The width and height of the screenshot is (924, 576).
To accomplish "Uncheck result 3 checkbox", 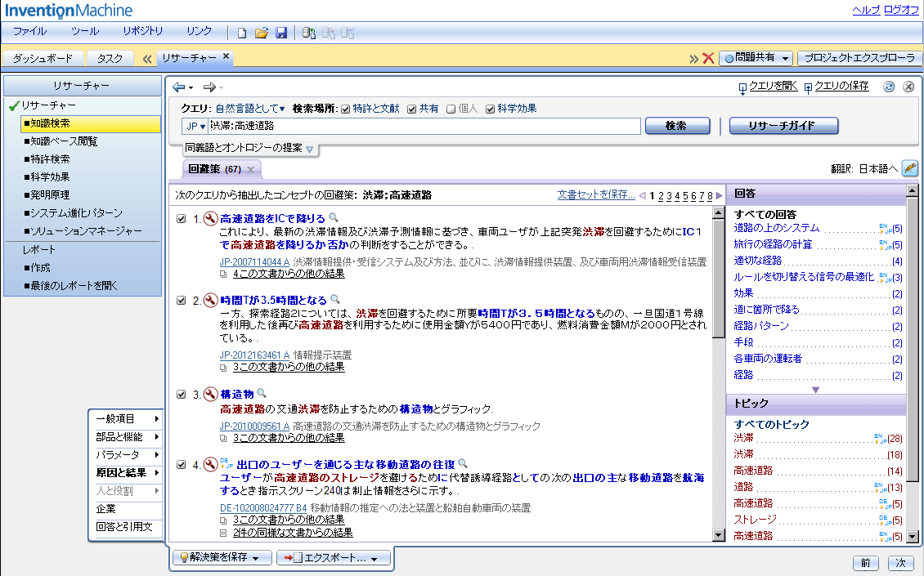I will click(x=182, y=395).
